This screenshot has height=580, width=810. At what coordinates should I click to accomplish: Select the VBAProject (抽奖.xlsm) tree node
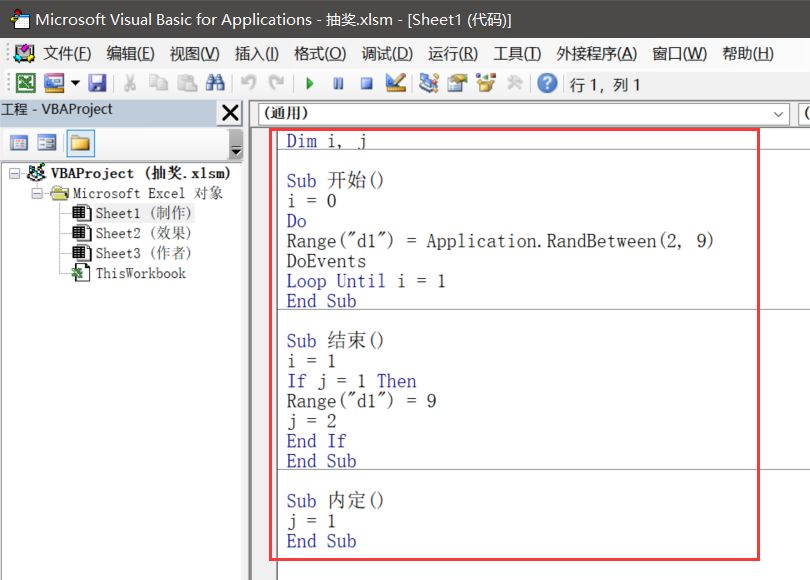[141, 173]
